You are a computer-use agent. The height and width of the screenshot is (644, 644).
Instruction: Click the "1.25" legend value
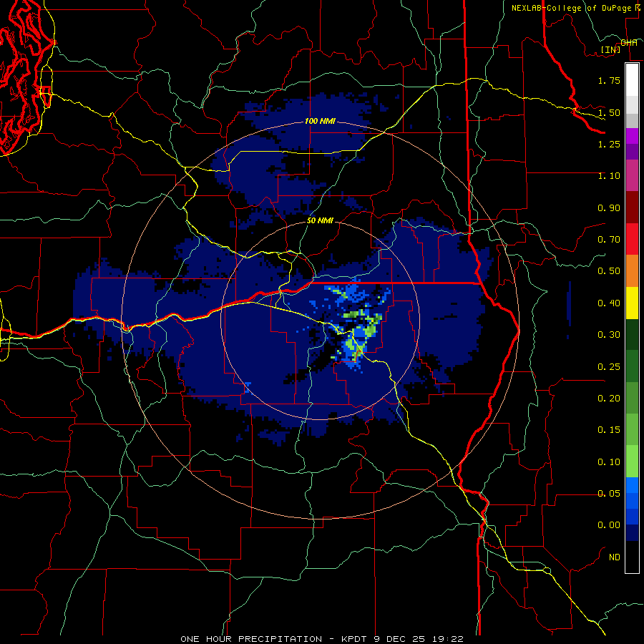click(x=609, y=144)
